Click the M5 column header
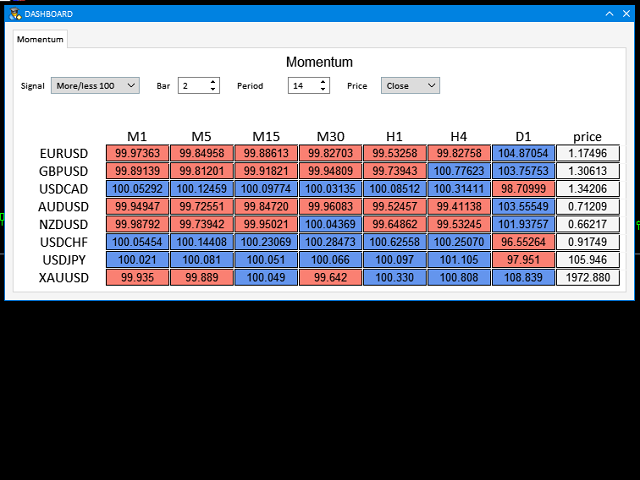The height and width of the screenshot is (480, 640). [201, 136]
